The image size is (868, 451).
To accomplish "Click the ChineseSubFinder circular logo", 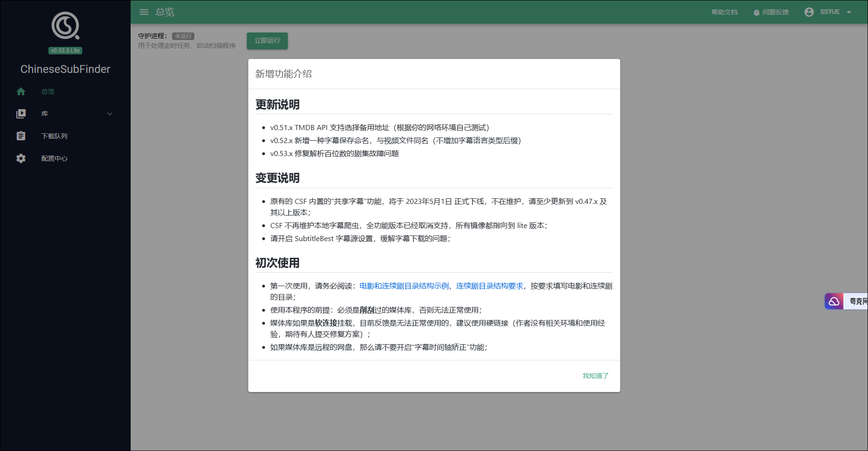I will [x=65, y=26].
